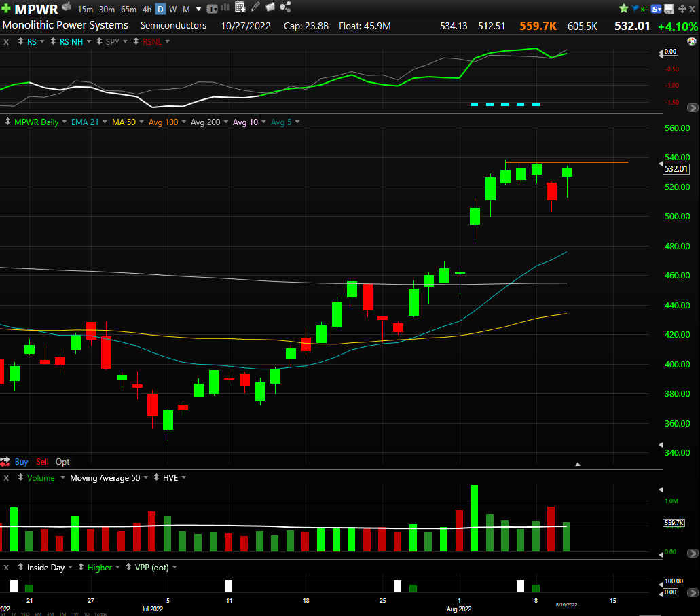700x616 pixels.
Task: Click the 10/27/2022 earnings date
Action: coord(246,26)
